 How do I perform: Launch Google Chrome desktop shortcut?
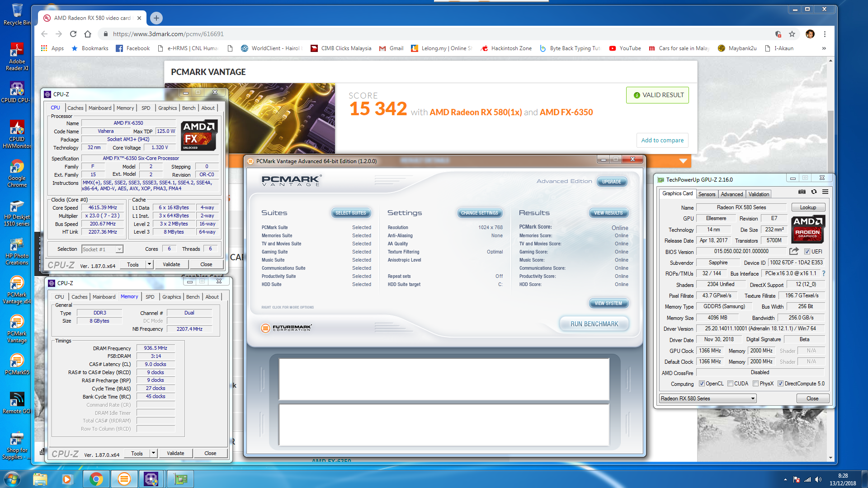click(17, 174)
